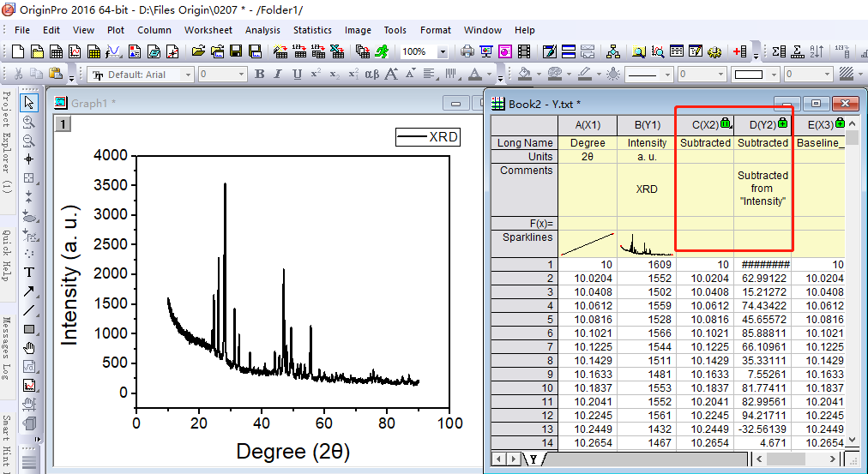
Task: Open the New Function plot icon
Action: (x=113, y=52)
